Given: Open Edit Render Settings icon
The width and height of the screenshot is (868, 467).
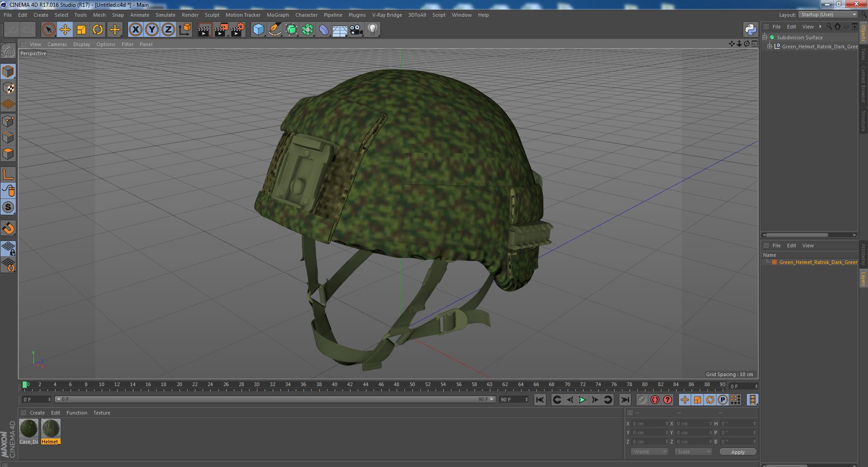Looking at the screenshot, I should (237, 30).
